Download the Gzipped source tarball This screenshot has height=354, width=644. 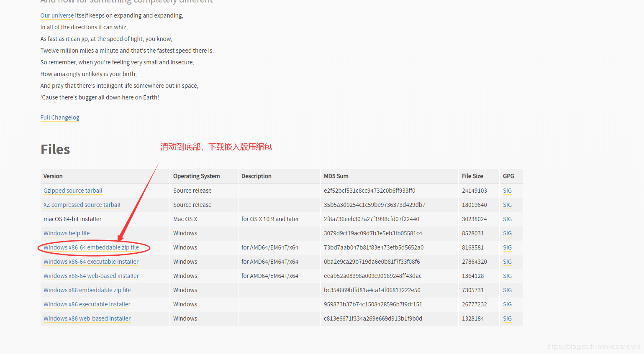(x=73, y=191)
